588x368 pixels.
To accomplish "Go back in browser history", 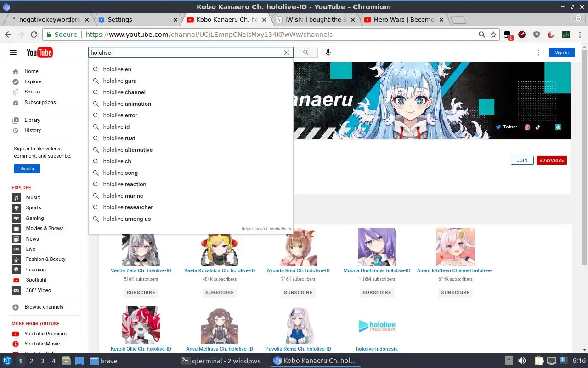I will pyautogui.click(x=8, y=34).
